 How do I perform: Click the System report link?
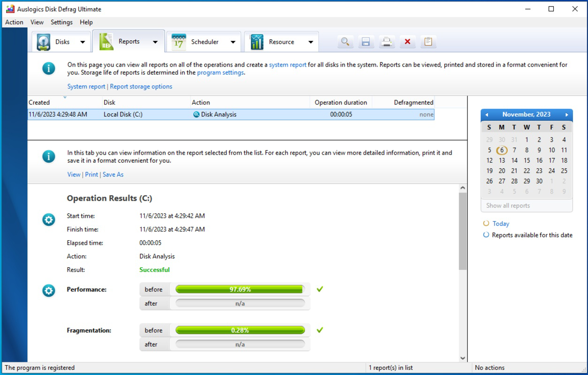[x=86, y=86]
